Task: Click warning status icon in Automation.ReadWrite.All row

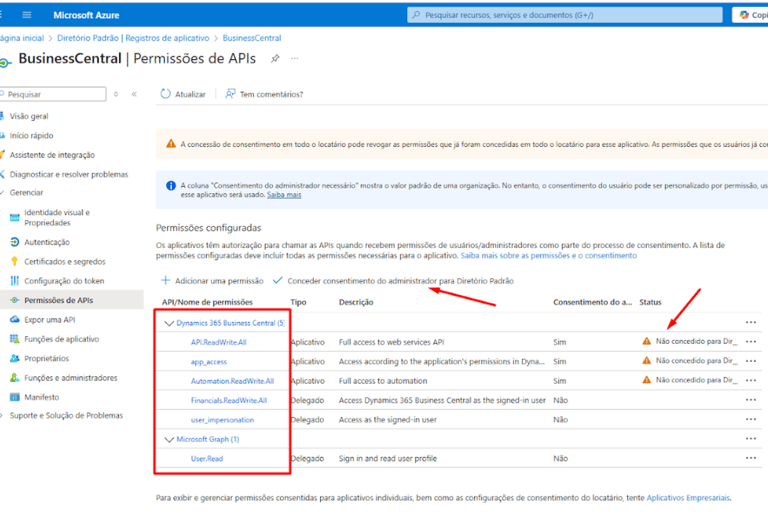Action: (x=647, y=380)
